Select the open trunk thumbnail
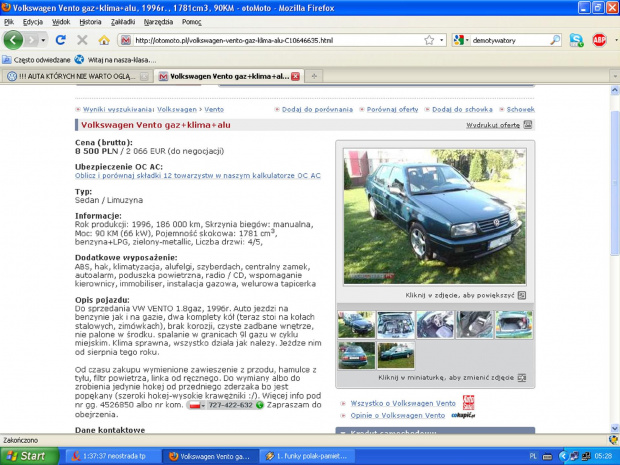The width and height of the screenshot is (620, 465). click(x=514, y=325)
